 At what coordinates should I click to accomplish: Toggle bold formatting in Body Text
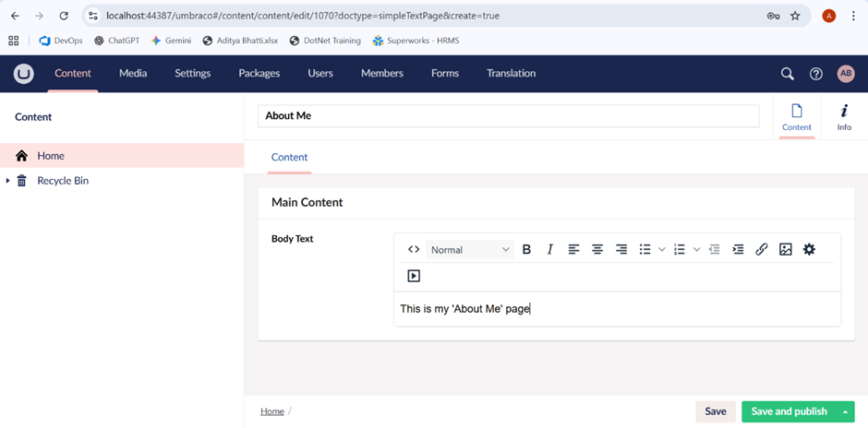tap(526, 249)
